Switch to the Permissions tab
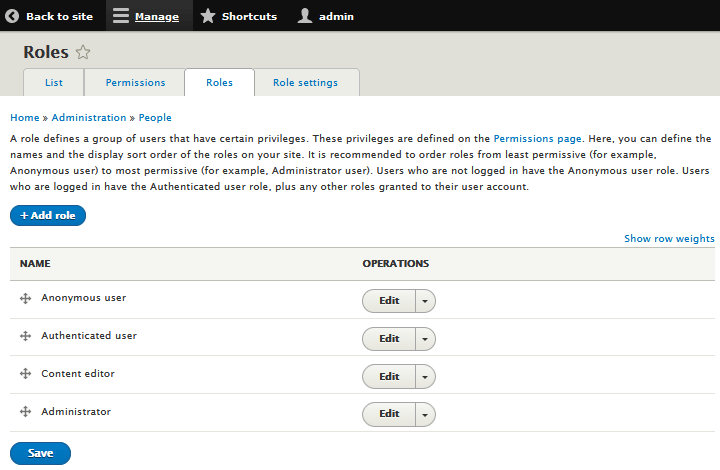This screenshot has height=470, width=720. pyautogui.click(x=134, y=83)
